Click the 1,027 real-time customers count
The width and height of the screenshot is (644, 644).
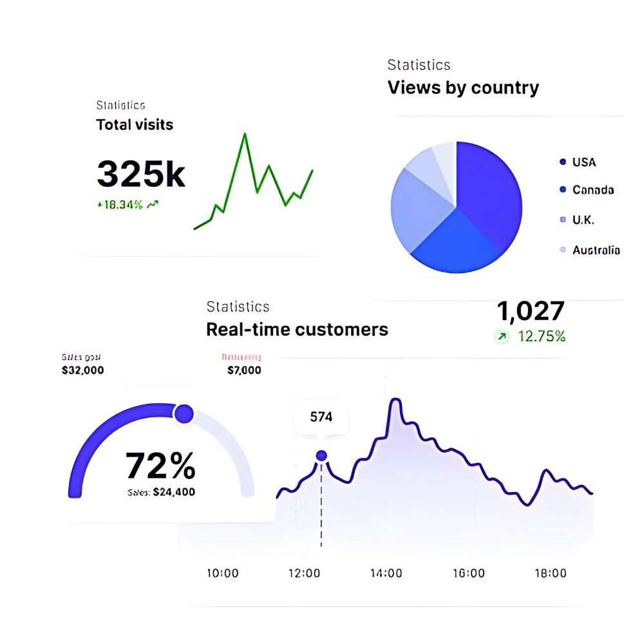[531, 312]
